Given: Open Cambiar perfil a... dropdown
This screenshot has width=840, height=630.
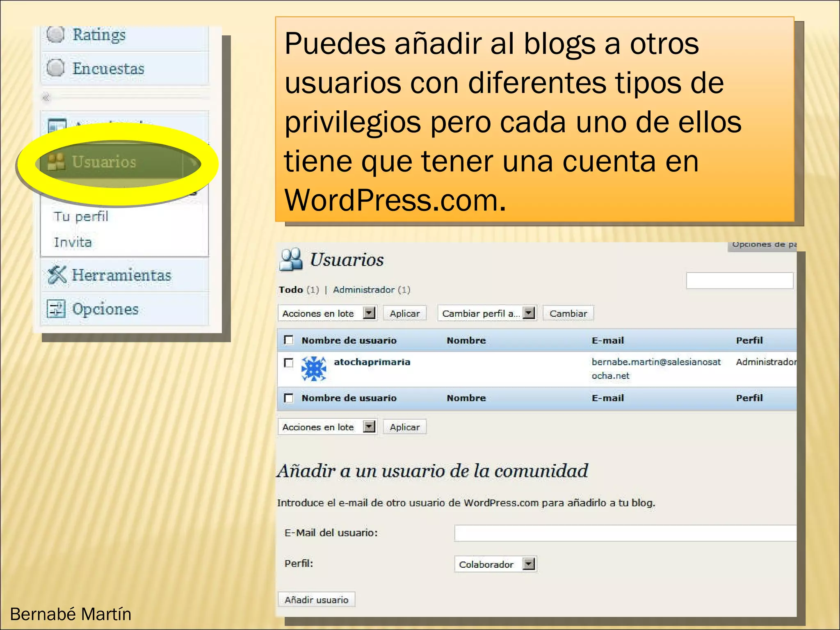Looking at the screenshot, I should coord(487,313).
